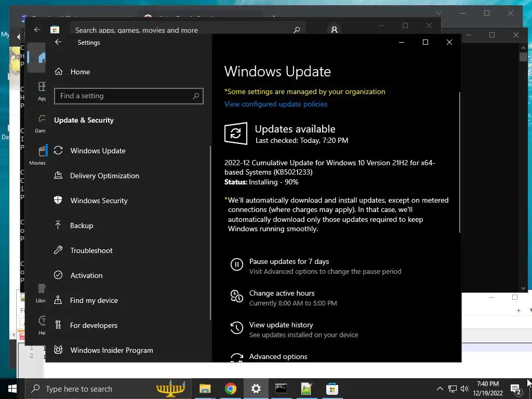Go back using the Settings back arrow
This screenshot has width=532, height=399.
click(x=58, y=42)
